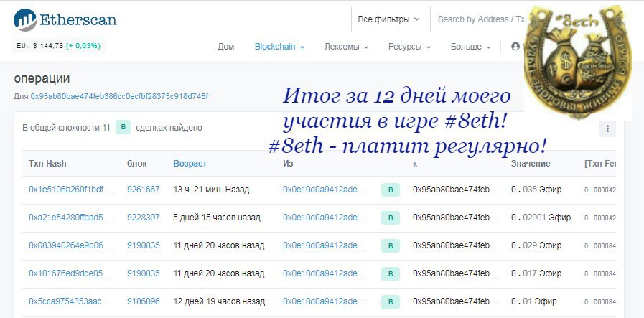
Task: Open transaction 0x5cca9754353aac
Action: [70, 301]
